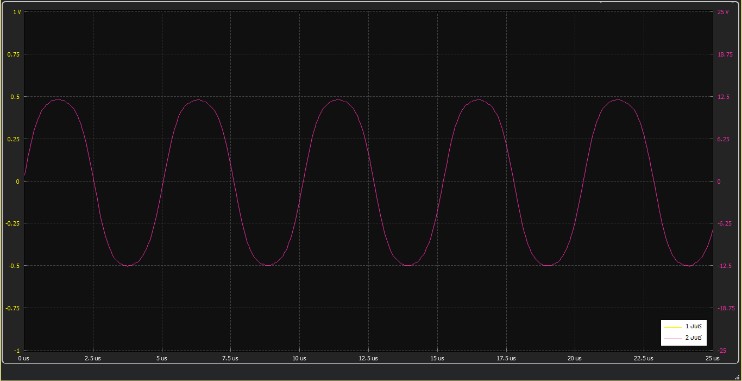The image size is (742, 381).
Task: Click the pink 25 V right axis label
Action: point(722,12)
